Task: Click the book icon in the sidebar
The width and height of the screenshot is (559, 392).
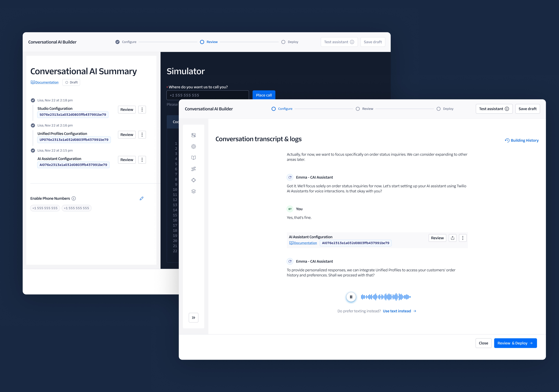Action: pyautogui.click(x=194, y=158)
